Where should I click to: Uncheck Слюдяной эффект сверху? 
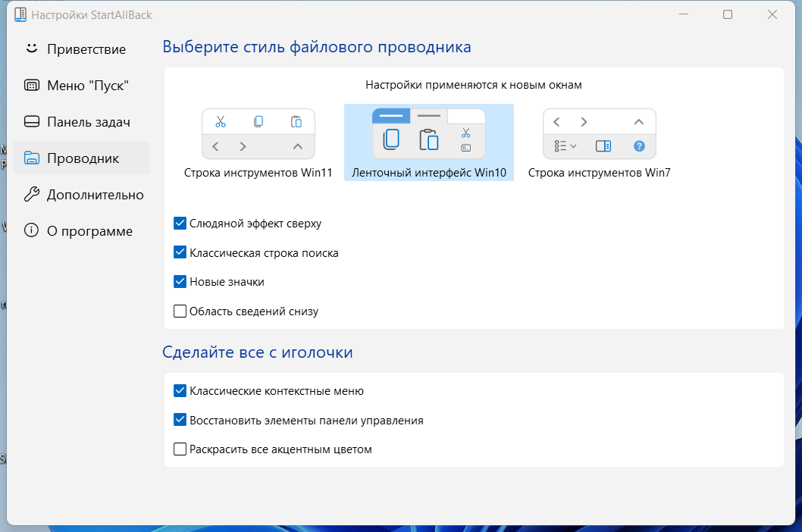pyautogui.click(x=180, y=224)
